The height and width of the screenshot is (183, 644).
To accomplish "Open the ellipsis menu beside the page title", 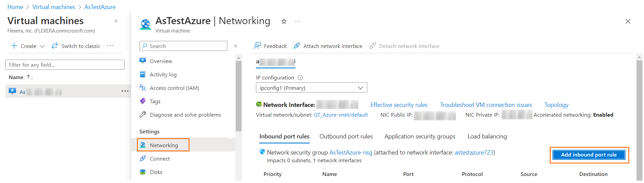I will click(x=297, y=21).
